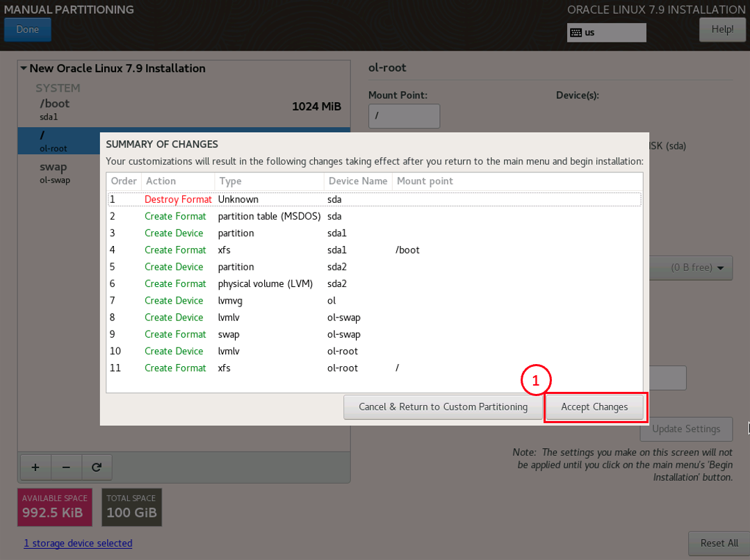
Task: Open the Help! button
Action: 722,30
